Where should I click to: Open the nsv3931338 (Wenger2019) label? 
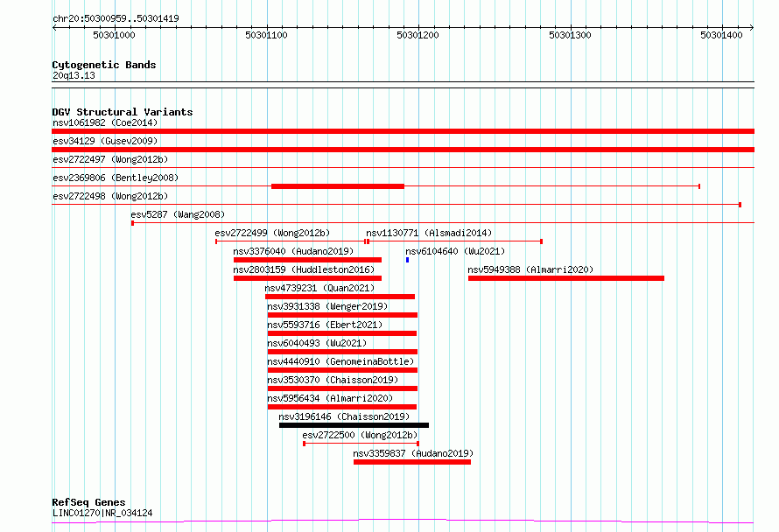click(x=327, y=306)
